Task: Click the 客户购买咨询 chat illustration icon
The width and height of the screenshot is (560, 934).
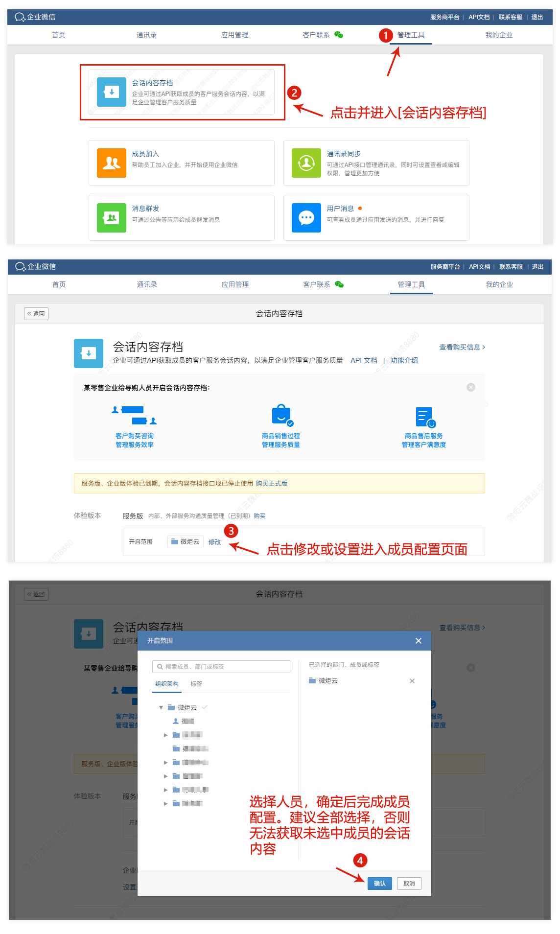Action: 134,415
